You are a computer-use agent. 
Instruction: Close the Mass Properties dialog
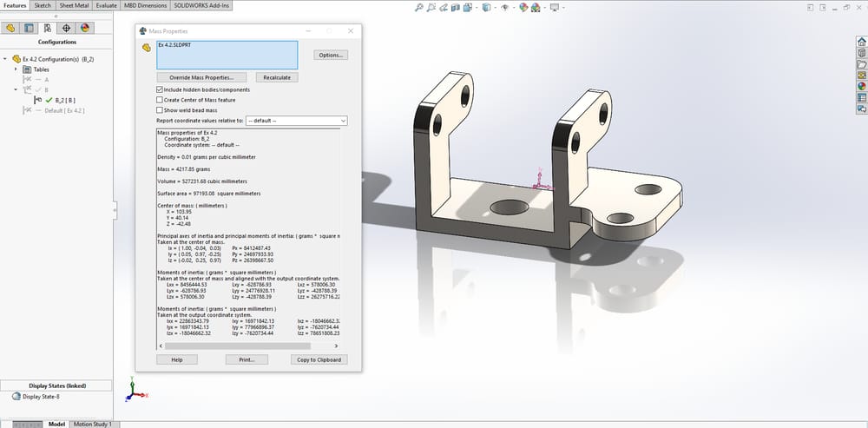351,31
